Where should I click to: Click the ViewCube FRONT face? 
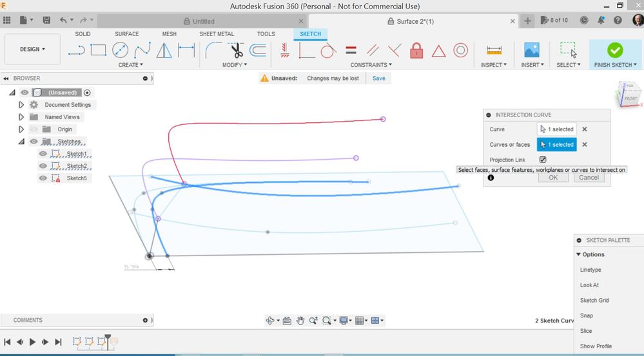pos(630,98)
